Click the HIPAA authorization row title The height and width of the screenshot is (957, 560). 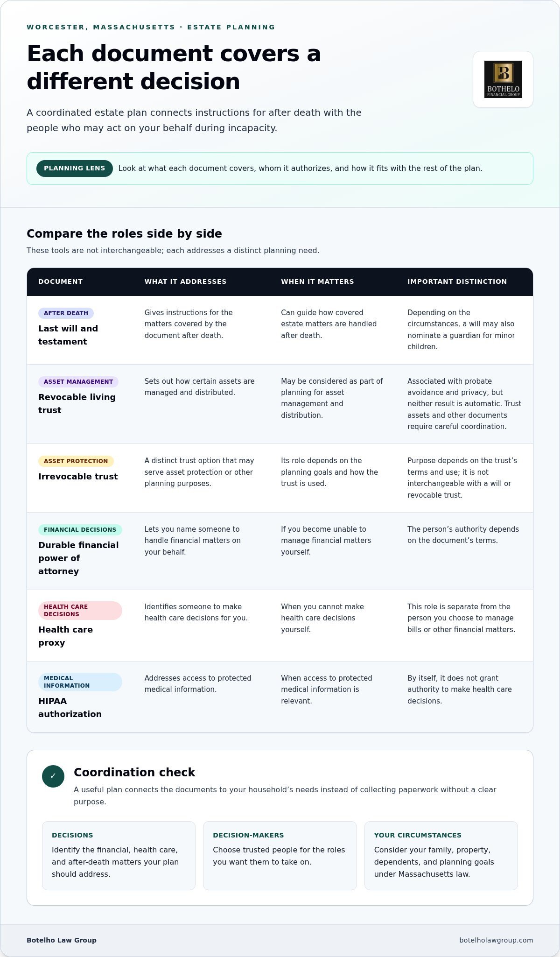(70, 708)
